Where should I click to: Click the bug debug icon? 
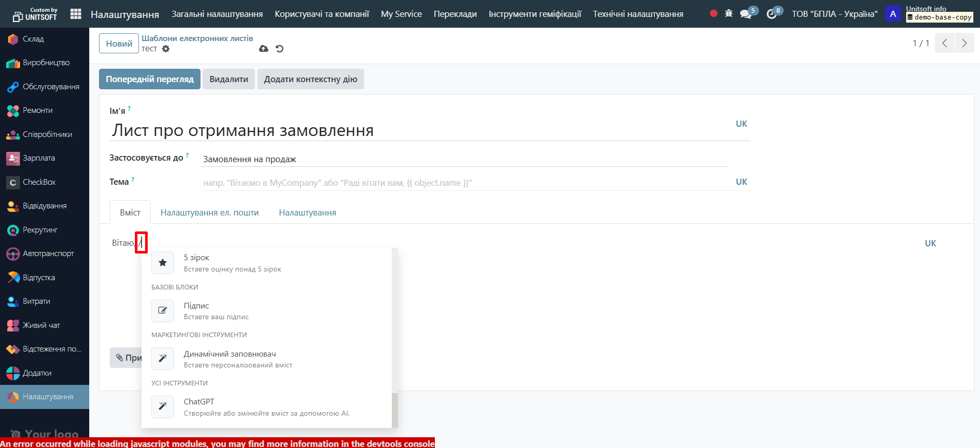coord(729,14)
